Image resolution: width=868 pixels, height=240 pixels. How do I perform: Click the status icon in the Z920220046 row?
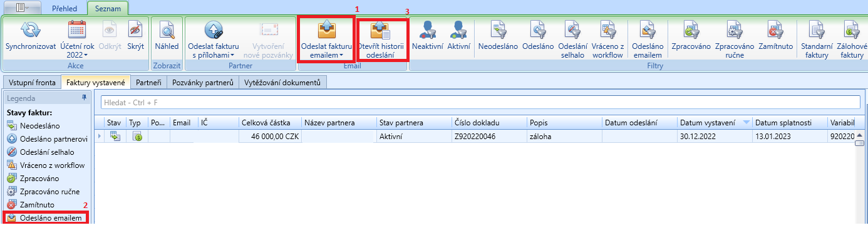(115, 136)
